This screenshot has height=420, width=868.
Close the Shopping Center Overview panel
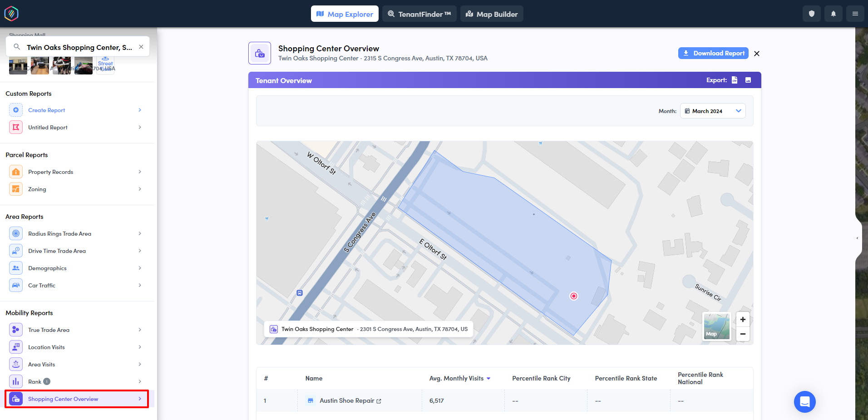pyautogui.click(x=756, y=54)
